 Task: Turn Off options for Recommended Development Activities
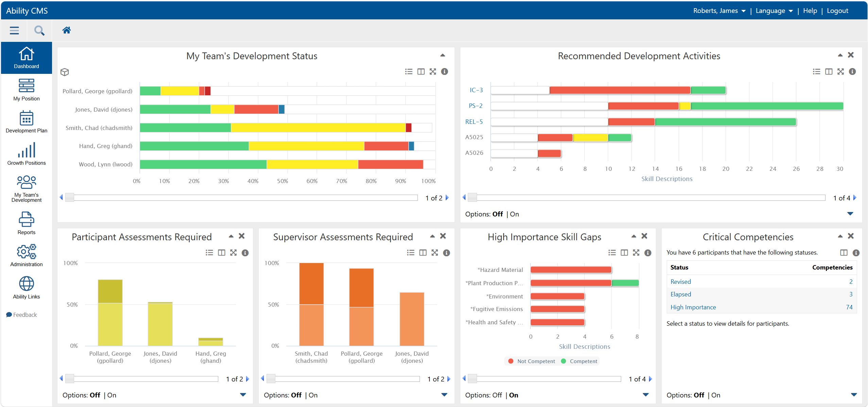[498, 214]
